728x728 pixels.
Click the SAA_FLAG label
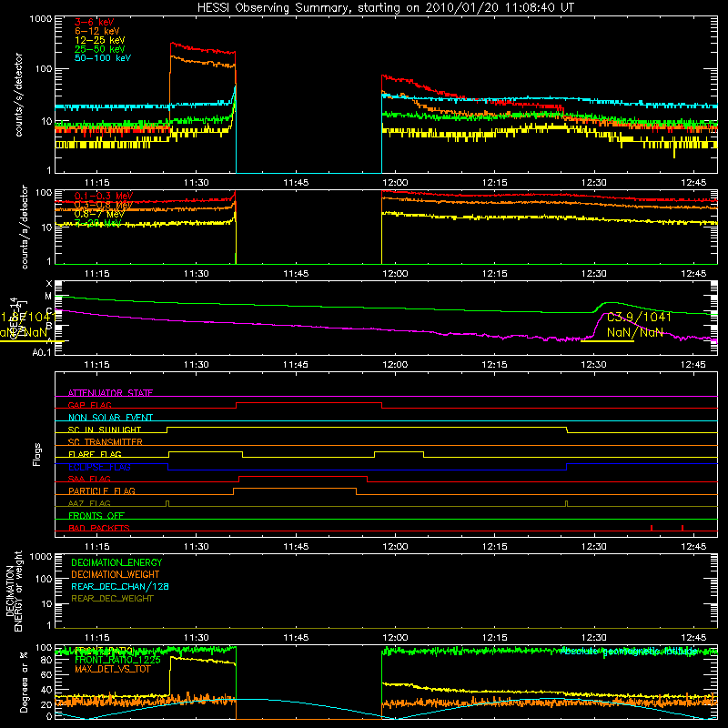(x=89, y=479)
